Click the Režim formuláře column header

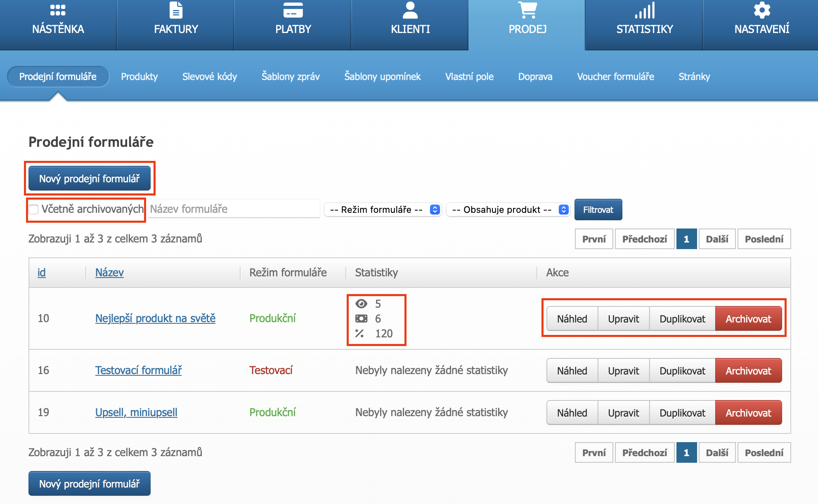[x=288, y=273]
